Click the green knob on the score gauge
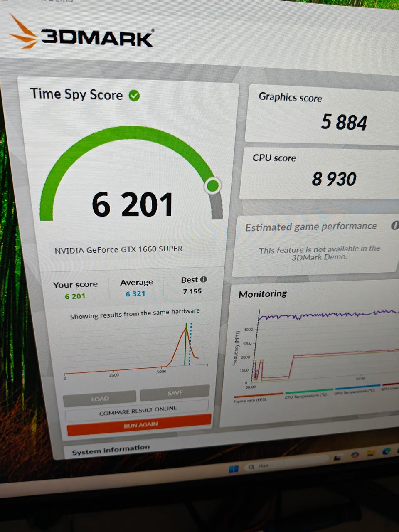 pos(213,186)
